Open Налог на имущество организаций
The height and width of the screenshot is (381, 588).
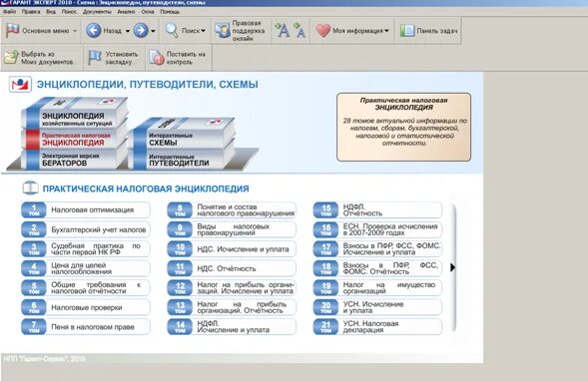point(377,287)
